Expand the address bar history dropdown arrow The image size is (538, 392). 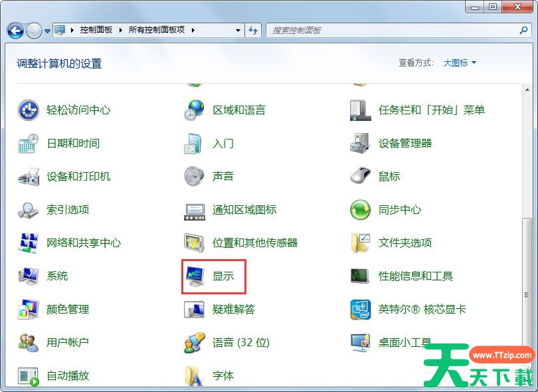click(238, 31)
